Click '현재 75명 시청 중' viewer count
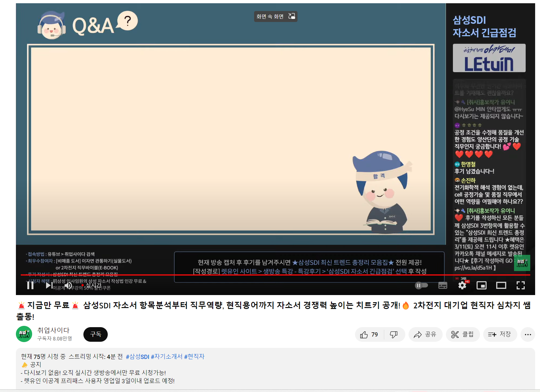540x392 pixels. pyautogui.click(x=43, y=357)
